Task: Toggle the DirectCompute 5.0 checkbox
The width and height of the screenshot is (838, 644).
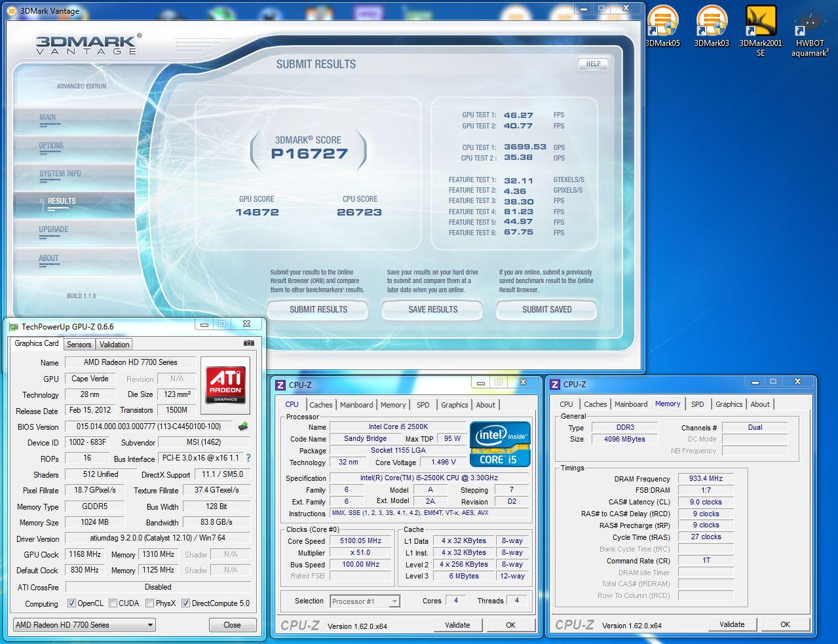Action: [185, 603]
